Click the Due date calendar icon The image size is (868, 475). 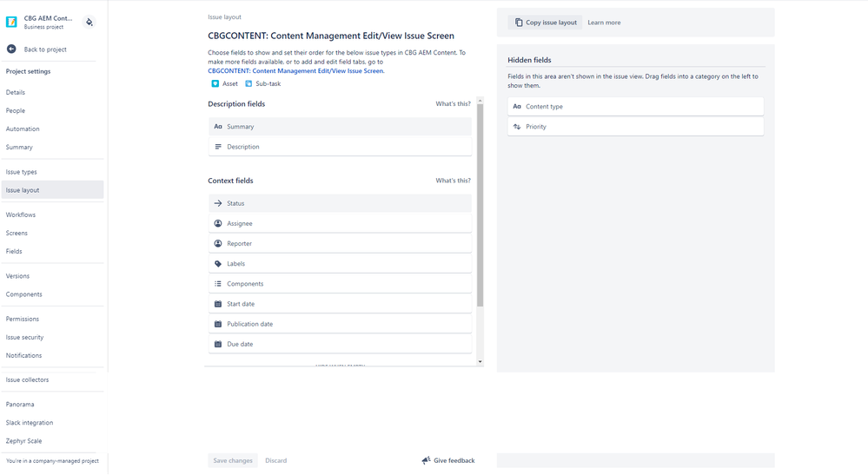point(218,344)
